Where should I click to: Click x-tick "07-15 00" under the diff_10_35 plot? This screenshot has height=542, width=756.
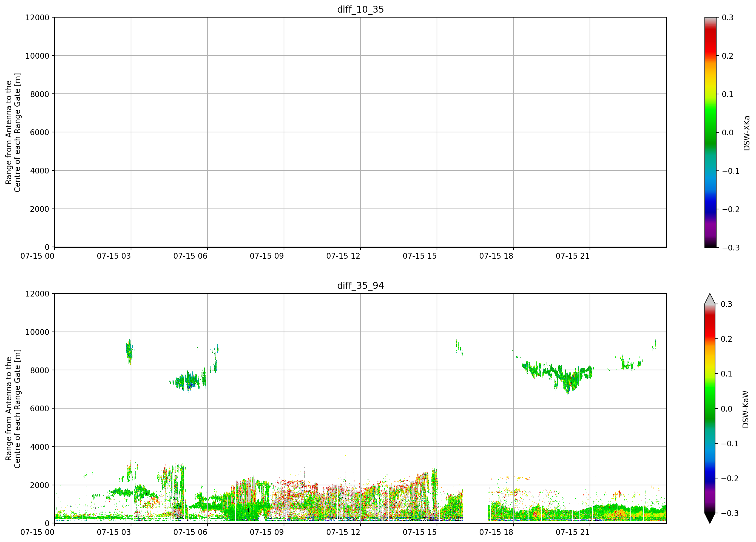point(37,256)
